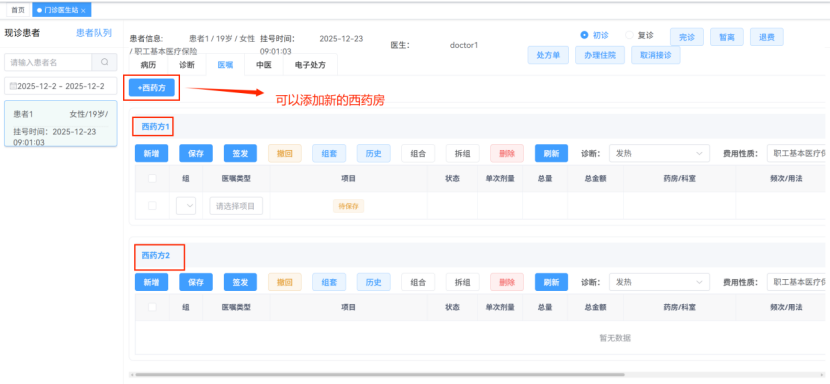Switch to the 首页 tab
The image size is (830, 384).
click(18, 10)
